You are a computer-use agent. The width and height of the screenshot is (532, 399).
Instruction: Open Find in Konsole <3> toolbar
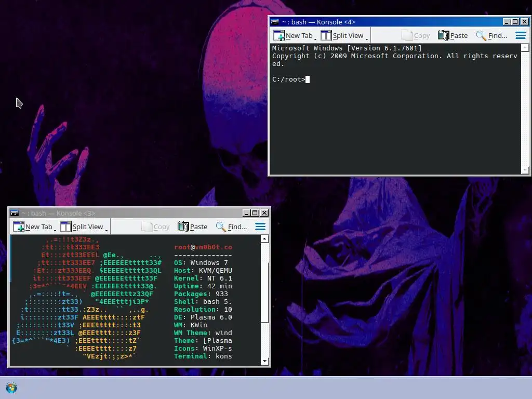[x=231, y=227]
